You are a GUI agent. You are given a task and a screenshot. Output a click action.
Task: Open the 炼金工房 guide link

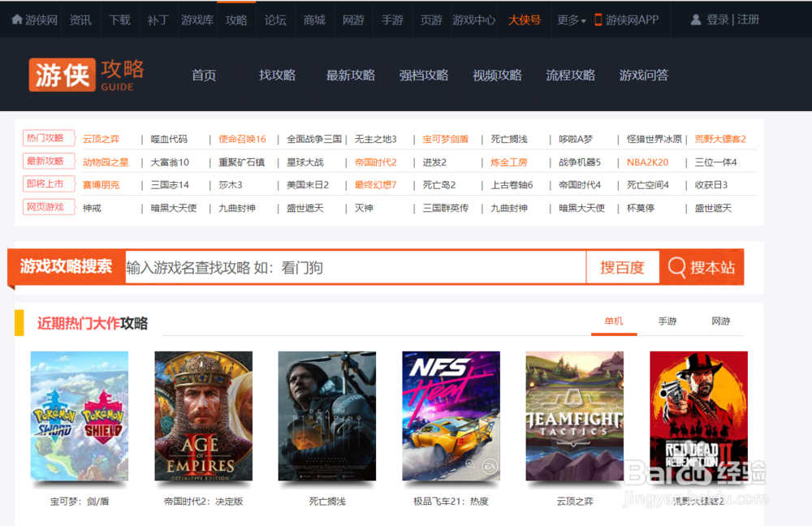[509, 162]
